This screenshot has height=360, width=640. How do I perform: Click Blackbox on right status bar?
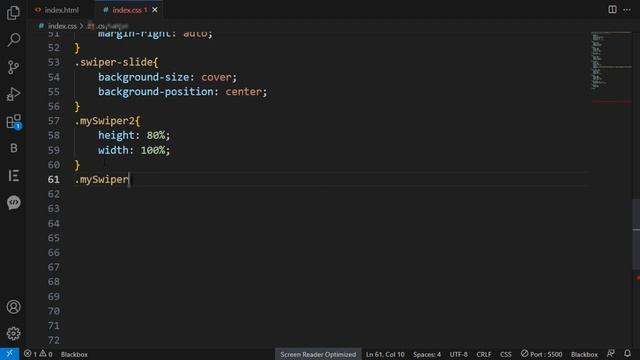click(584, 354)
